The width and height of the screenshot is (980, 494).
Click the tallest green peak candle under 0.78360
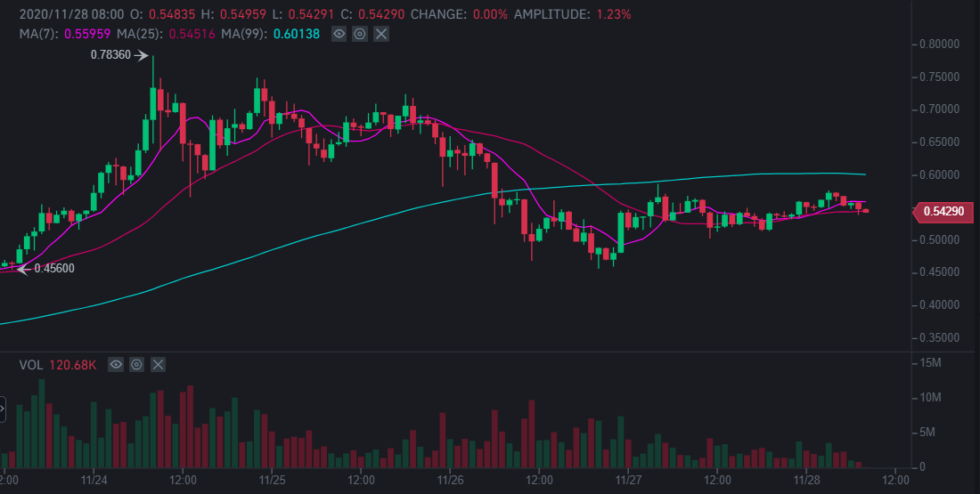(153, 103)
